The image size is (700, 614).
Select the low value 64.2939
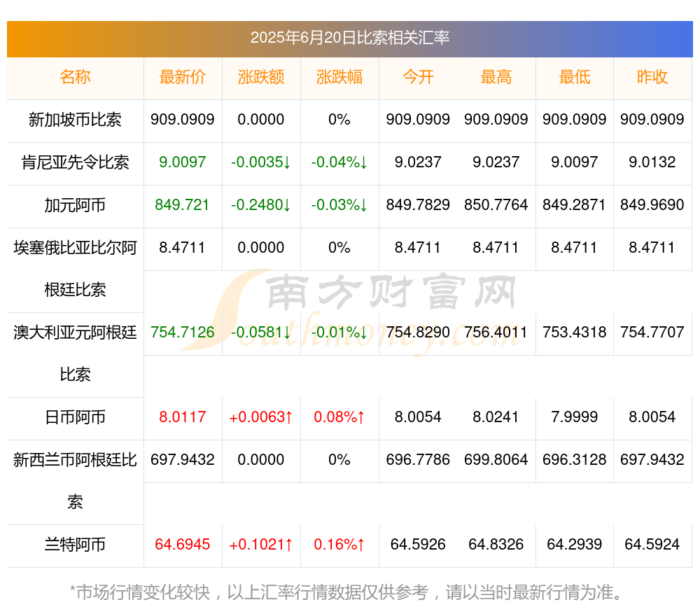(x=575, y=545)
